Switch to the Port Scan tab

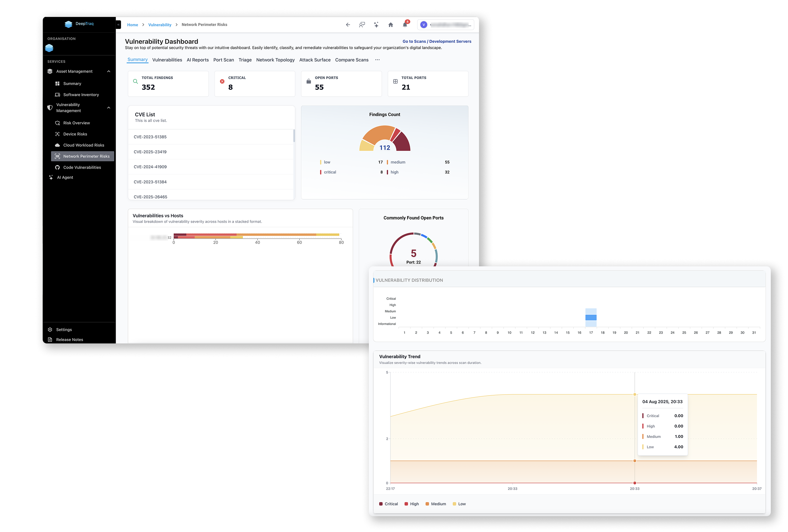pos(223,60)
